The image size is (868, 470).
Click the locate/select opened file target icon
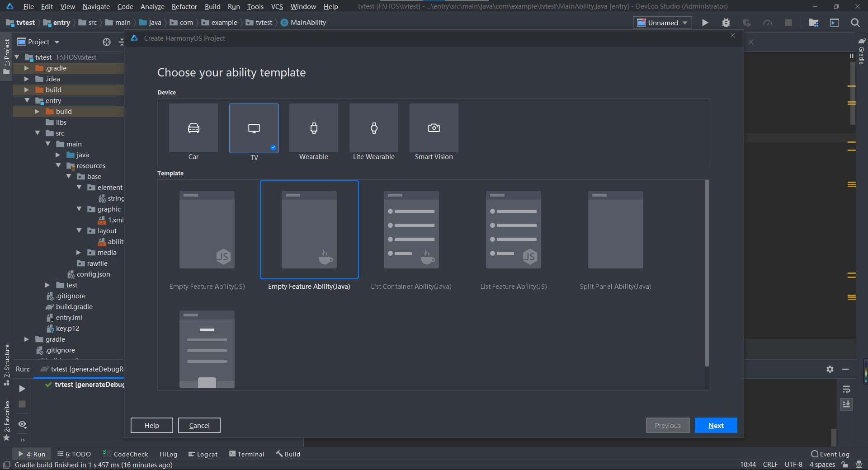[x=107, y=42]
